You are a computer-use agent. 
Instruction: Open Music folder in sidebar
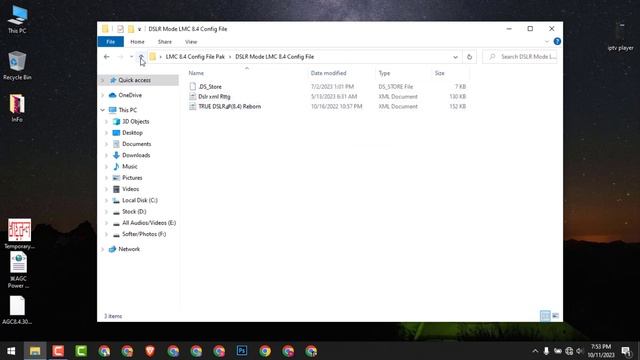(129, 167)
